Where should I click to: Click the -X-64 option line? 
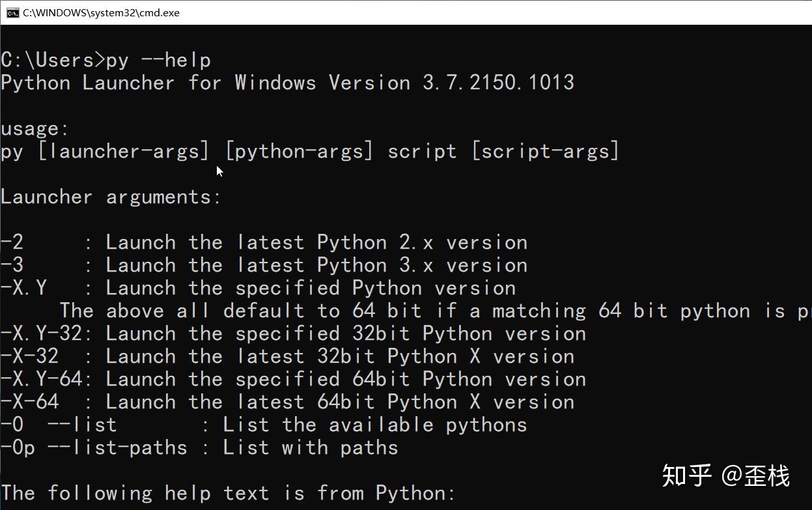tap(287, 401)
